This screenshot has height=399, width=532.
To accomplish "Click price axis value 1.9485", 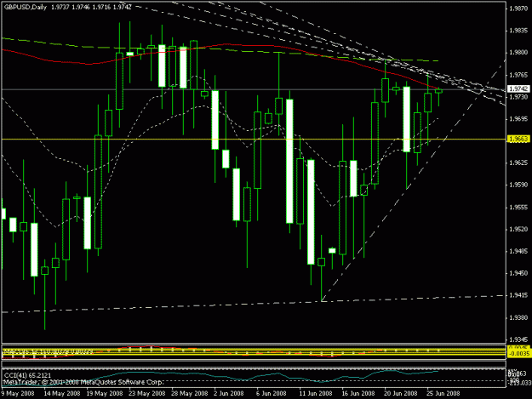I will point(518,252).
